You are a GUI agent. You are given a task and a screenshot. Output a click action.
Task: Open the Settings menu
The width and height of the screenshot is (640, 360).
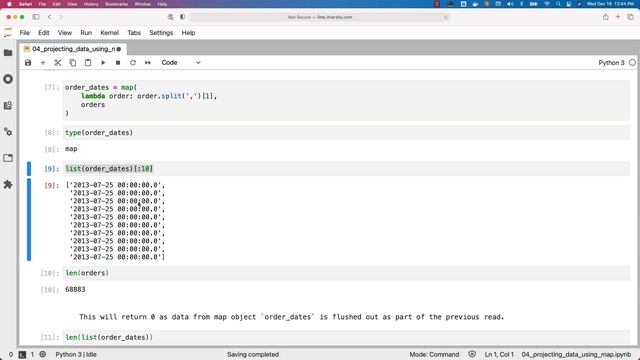coord(161,33)
